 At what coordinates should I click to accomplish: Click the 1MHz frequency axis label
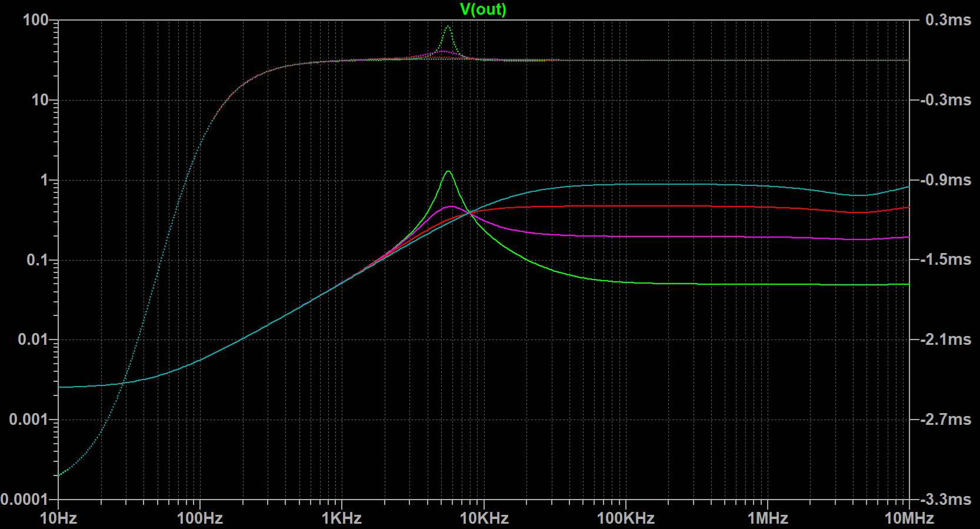tap(768, 518)
